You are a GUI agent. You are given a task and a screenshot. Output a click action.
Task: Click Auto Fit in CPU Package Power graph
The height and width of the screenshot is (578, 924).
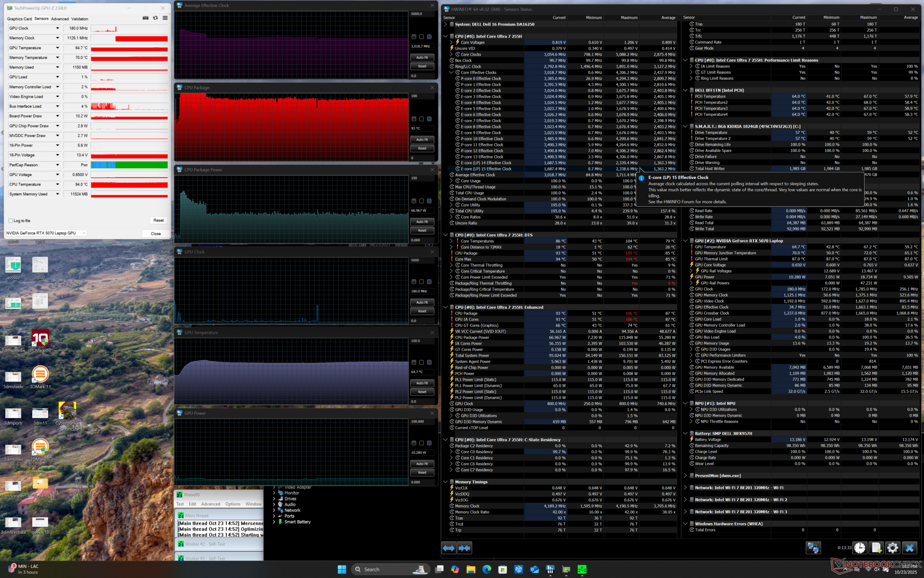point(422,222)
